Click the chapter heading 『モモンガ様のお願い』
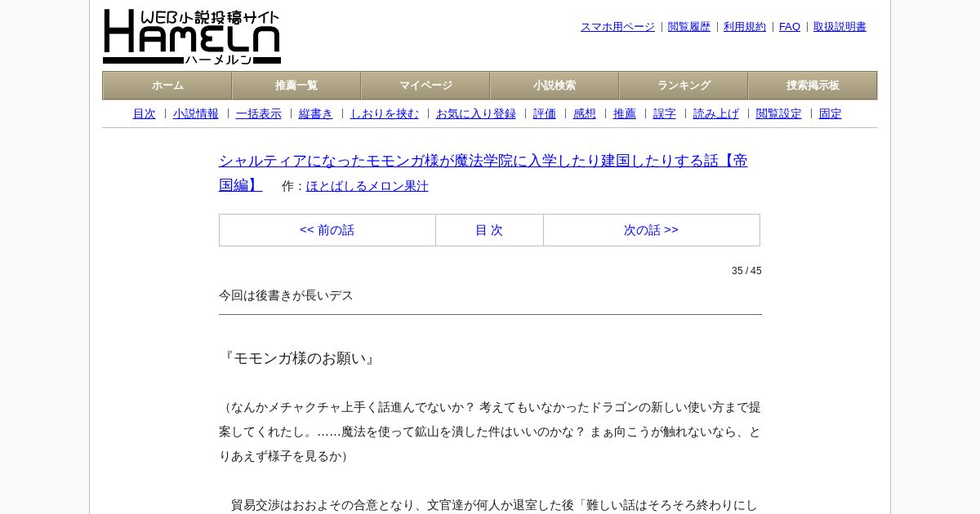The image size is (980, 514). click(299, 358)
